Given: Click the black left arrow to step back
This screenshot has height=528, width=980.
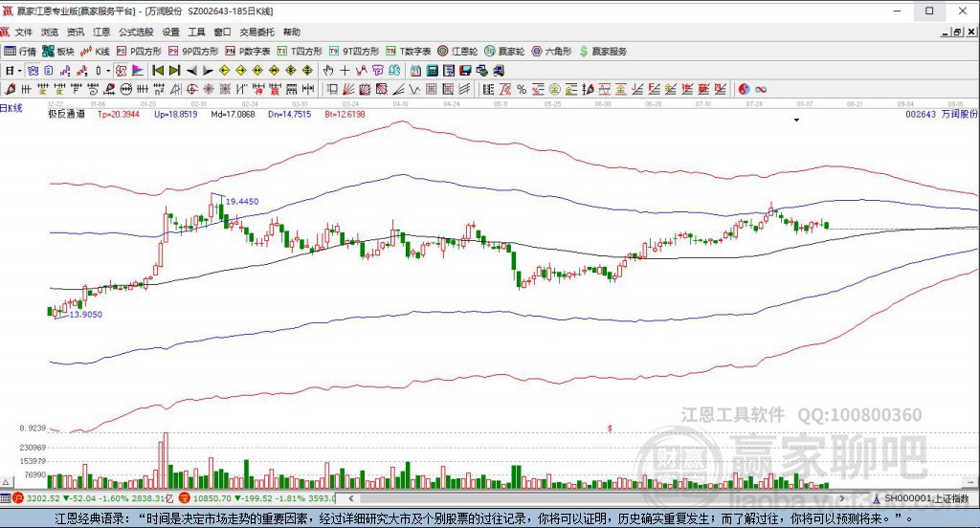Looking at the screenshot, I should tap(191, 71).
